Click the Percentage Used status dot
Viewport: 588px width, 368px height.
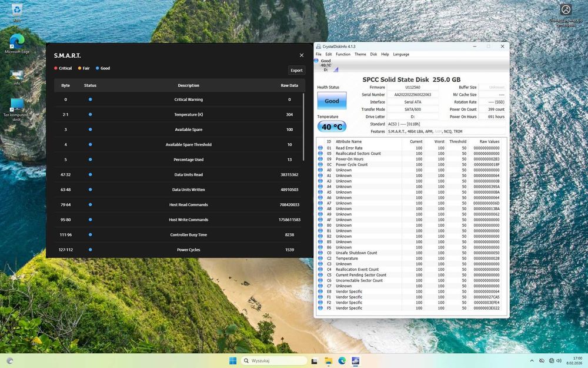(x=90, y=160)
